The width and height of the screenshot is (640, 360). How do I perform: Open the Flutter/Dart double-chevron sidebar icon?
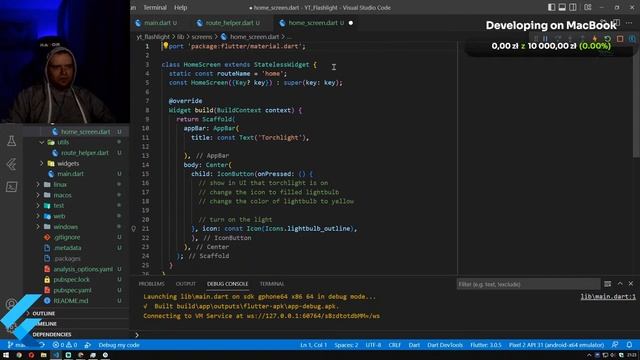[11, 164]
